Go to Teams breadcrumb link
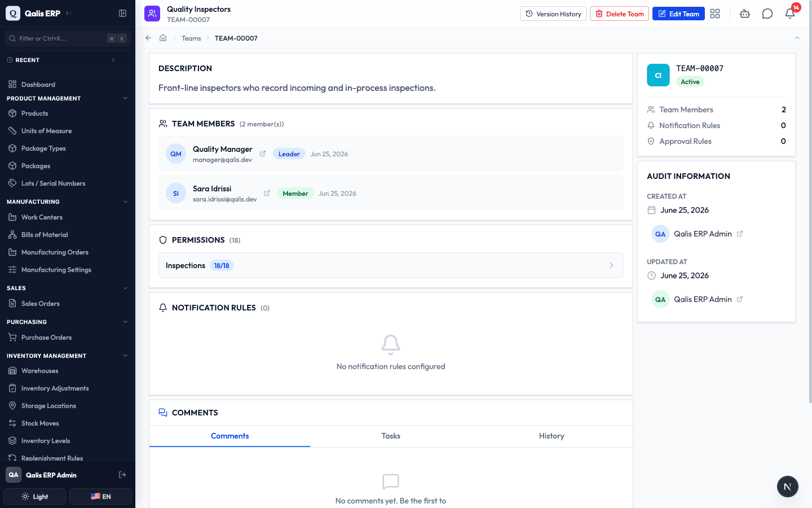The height and width of the screenshot is (508, 812). (191, 38)
